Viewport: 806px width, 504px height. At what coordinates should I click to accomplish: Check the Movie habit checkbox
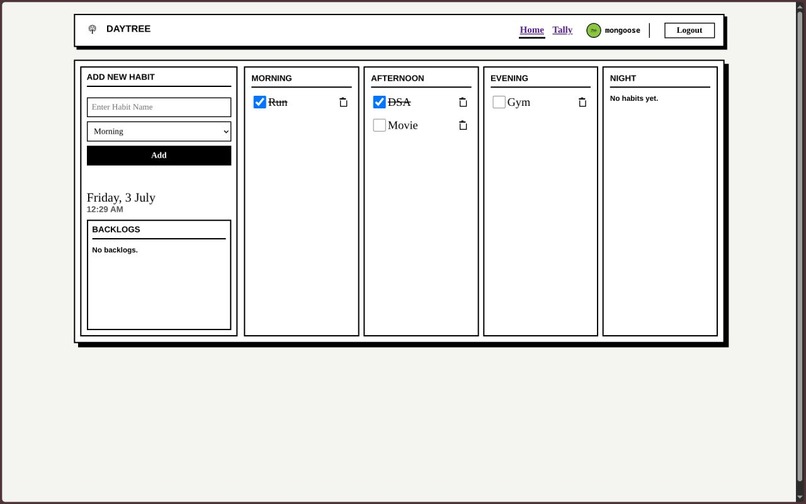(379, 125)
